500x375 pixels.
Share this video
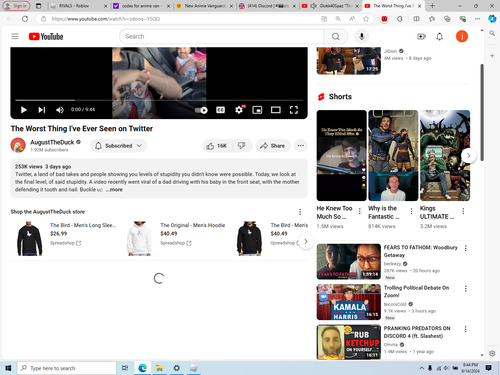click(273, 146)
